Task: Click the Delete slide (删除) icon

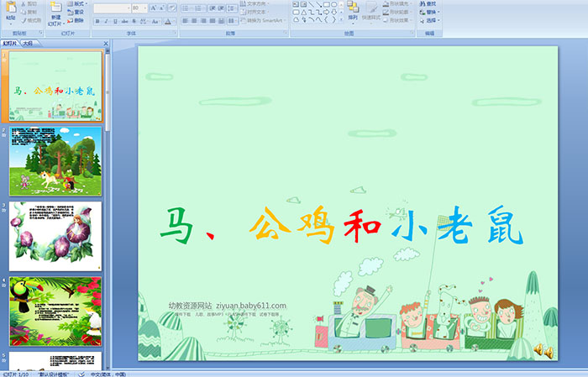Action: 78,21
